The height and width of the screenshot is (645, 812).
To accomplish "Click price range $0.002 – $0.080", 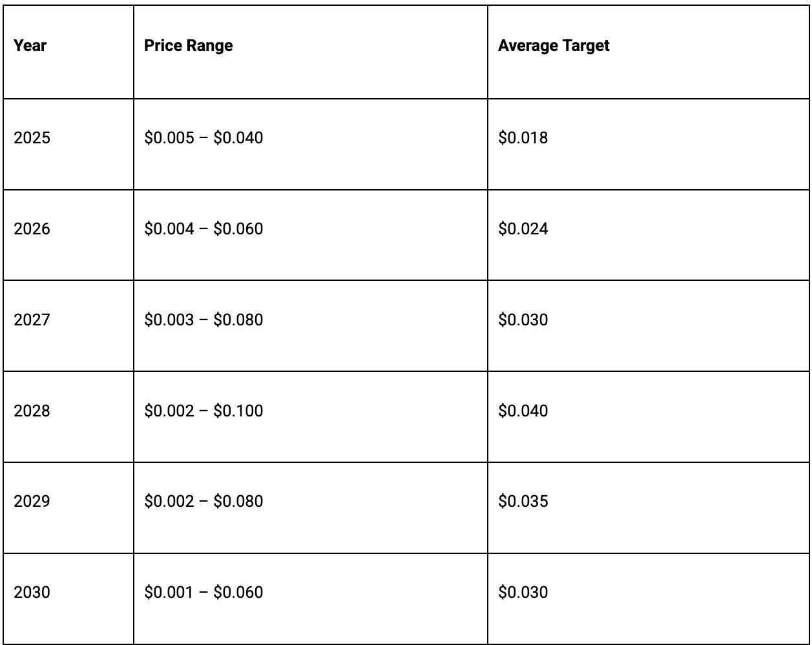I will 203,501.
